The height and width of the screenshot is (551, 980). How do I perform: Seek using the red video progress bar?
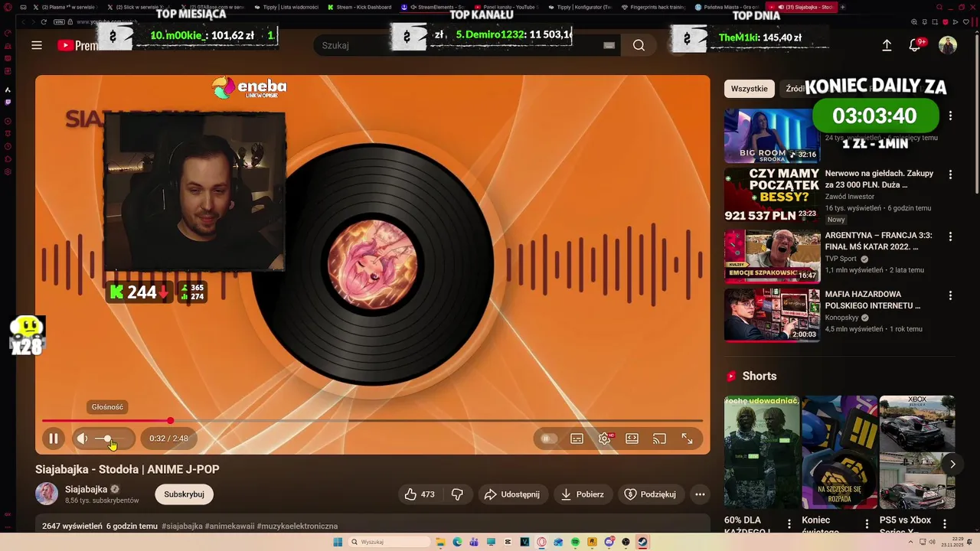coord(372,420)
